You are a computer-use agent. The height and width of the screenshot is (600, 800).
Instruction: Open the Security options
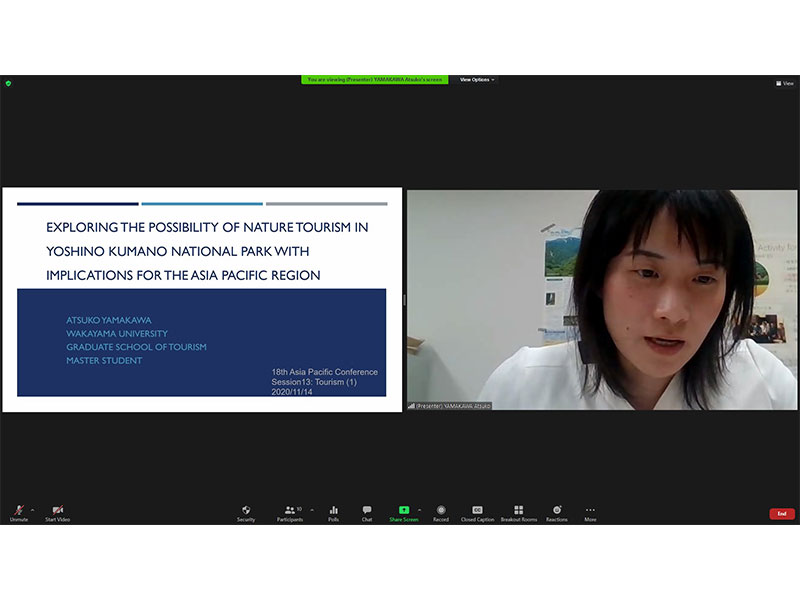[x=246, y=512]
